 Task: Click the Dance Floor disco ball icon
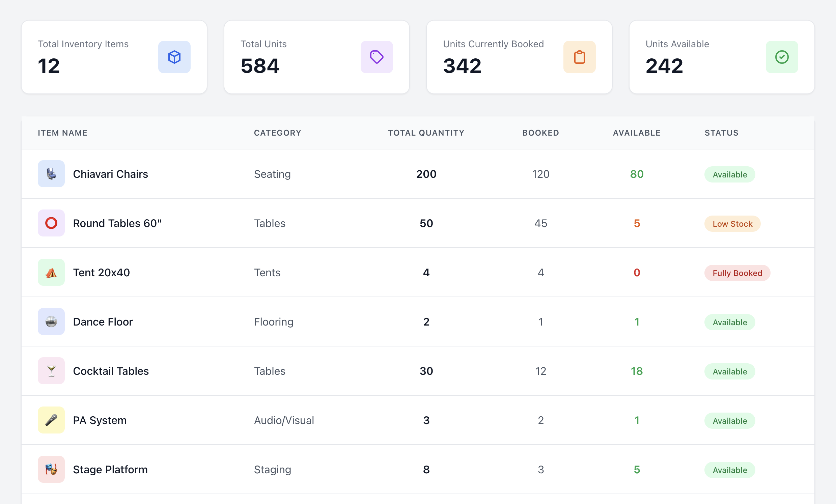(51, 321)
